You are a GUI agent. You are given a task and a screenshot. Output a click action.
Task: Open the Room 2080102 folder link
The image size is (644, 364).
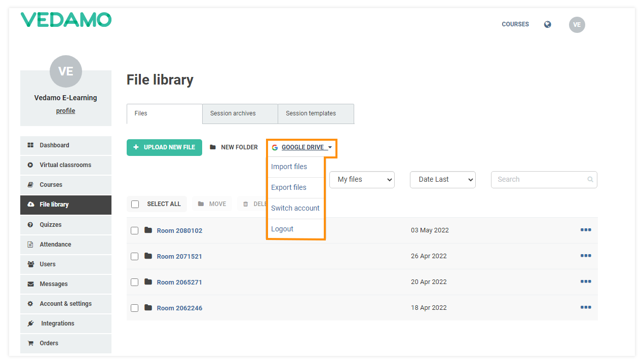(x=179, y=230)
